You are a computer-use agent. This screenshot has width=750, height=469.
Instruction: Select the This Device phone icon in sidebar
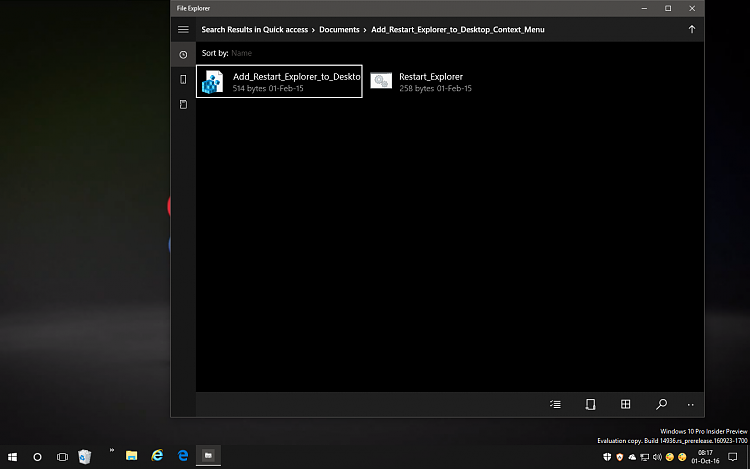click(x=183, y=79)
